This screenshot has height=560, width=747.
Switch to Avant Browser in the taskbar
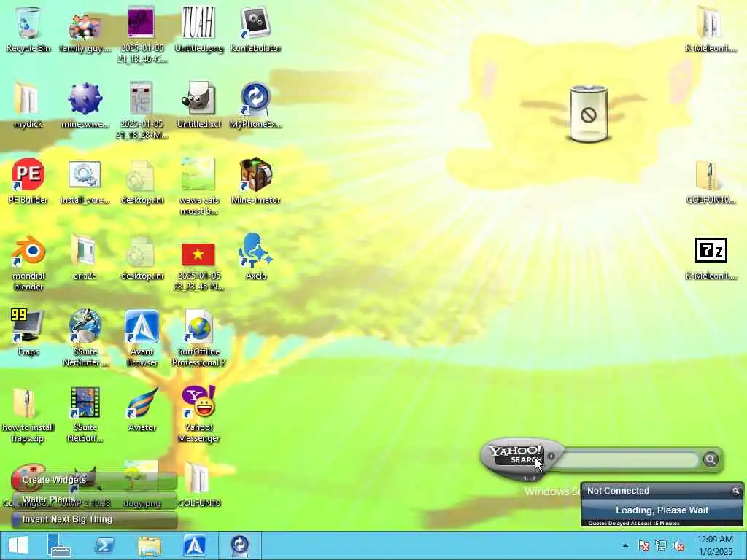coord(194,545)
